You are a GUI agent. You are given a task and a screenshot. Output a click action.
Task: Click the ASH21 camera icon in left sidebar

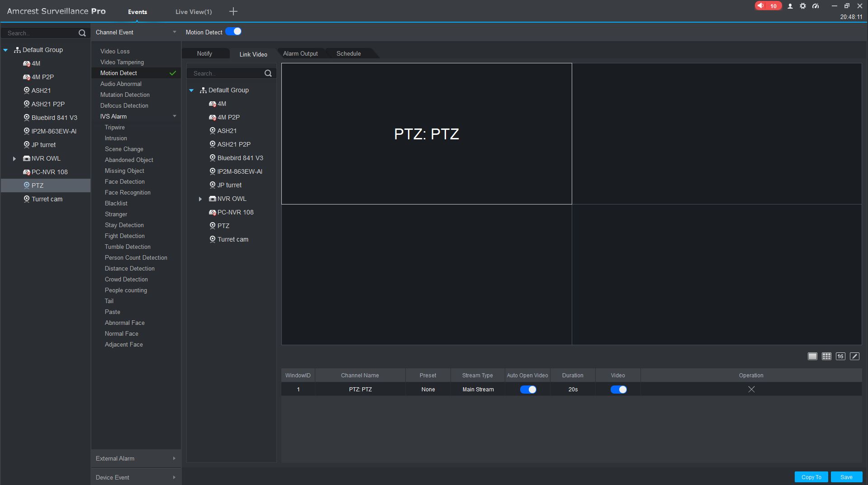pyautogui.click(x=27, y=90)
